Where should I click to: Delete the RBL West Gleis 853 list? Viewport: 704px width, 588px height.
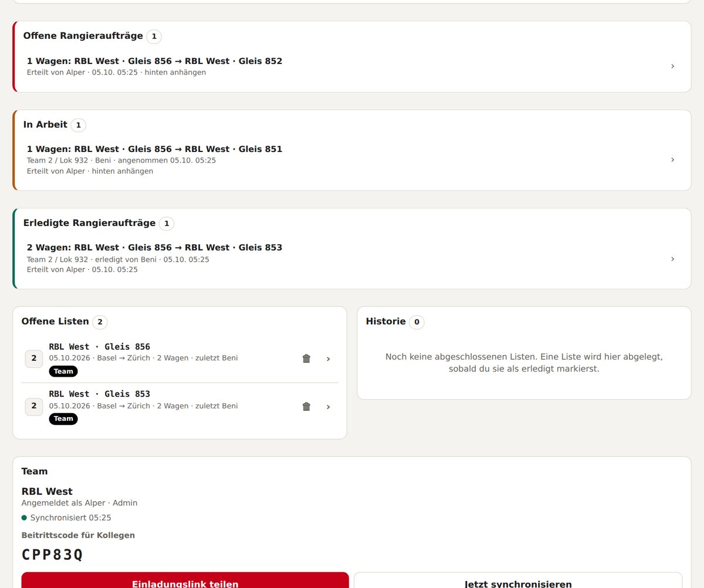pos(306,406)
